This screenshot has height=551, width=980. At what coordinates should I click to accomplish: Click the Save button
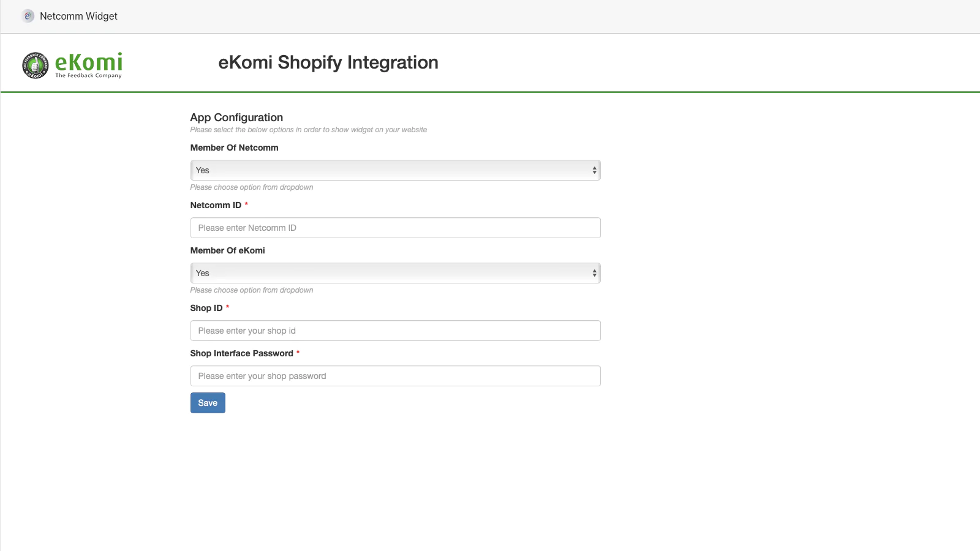pyautogui.click(x=208, y=403)
